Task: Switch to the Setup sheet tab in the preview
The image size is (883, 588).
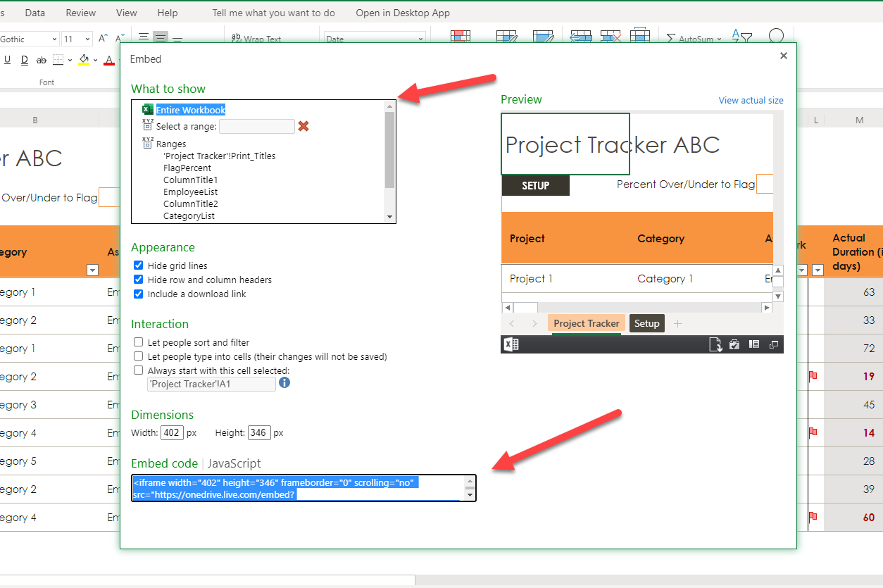Action: coord(646,323)
